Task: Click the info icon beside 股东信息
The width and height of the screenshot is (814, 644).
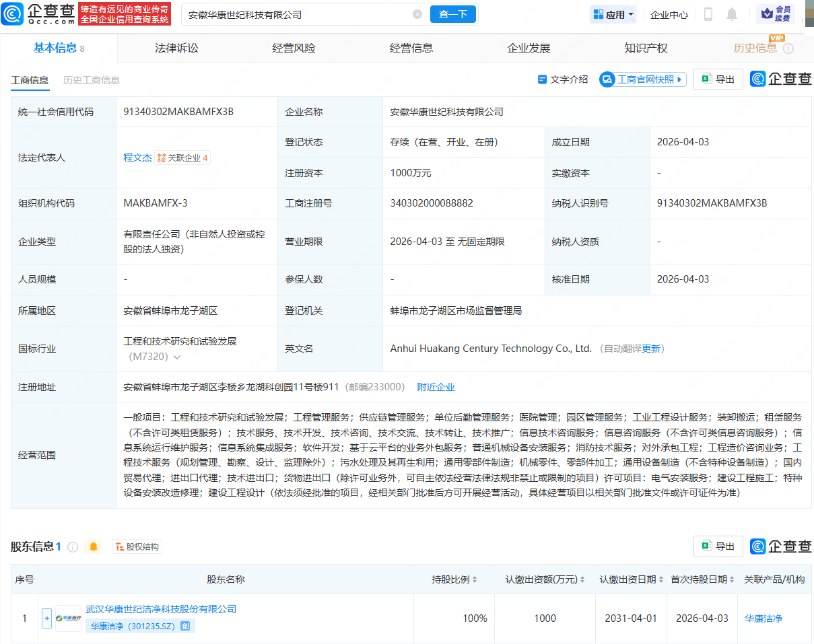Action: [73, 547]
